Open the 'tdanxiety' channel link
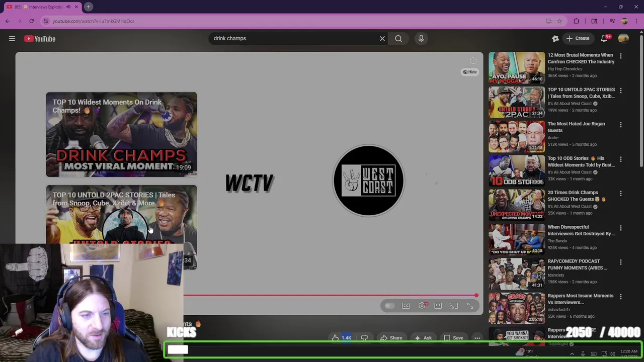The height and width of the screenshot is (362, 644). (x=557, y=275)
